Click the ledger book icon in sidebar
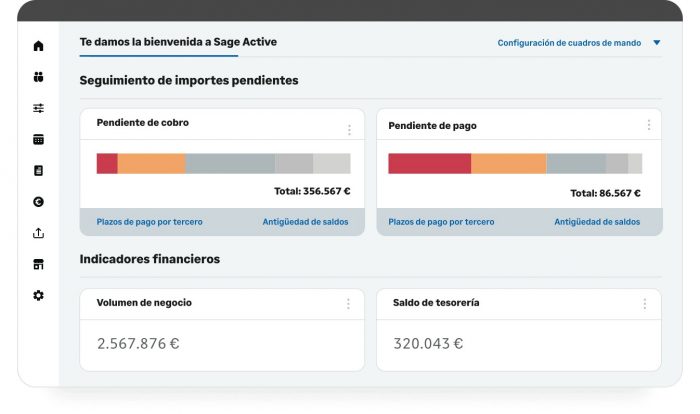700x414 pixels. [x=39, y=170]
